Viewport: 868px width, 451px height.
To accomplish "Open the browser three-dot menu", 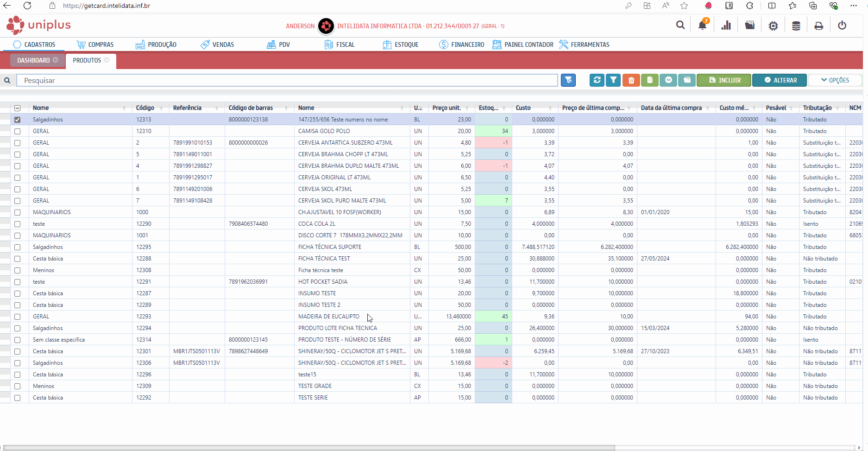I will pyautogui.click(x=853, y=6).
